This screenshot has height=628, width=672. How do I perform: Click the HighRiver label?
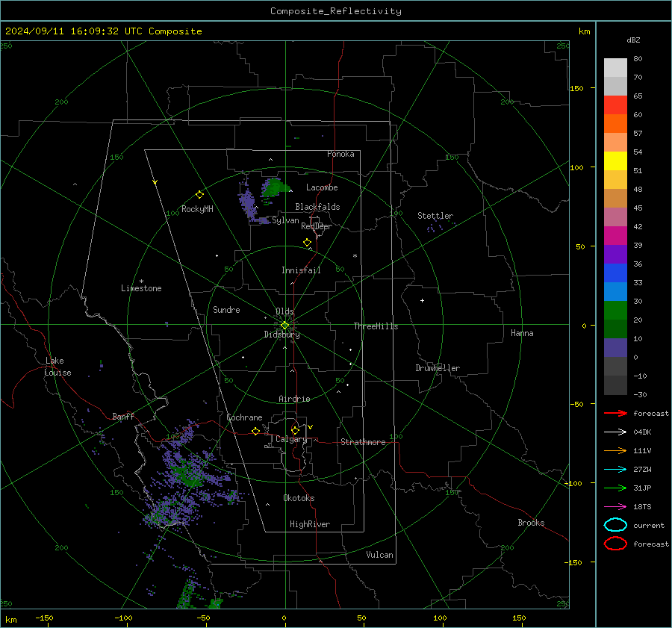tap(310, 524)
